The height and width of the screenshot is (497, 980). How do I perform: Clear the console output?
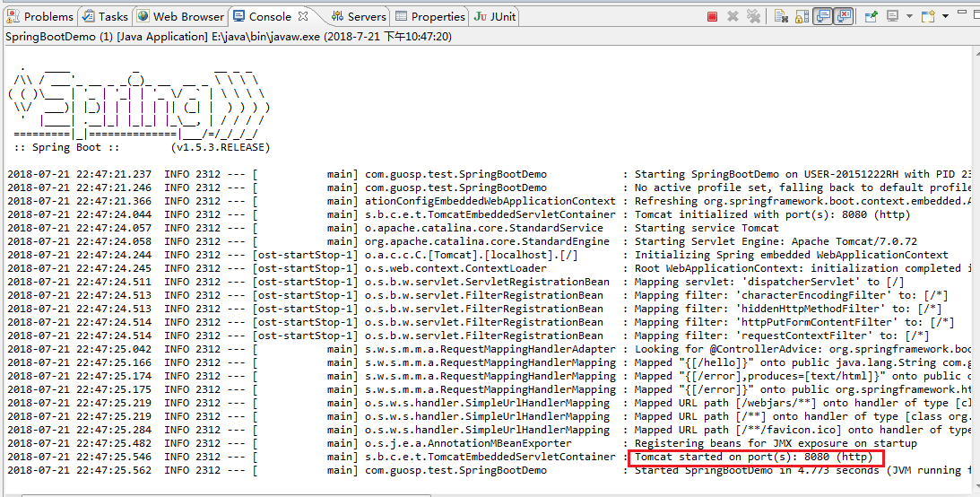tap(781, 17)
